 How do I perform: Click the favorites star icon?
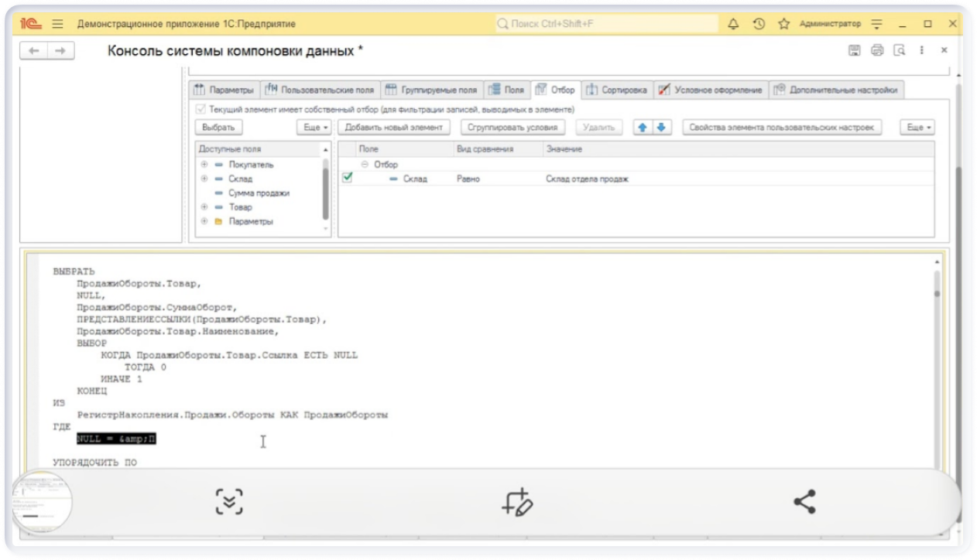[783, 24]
